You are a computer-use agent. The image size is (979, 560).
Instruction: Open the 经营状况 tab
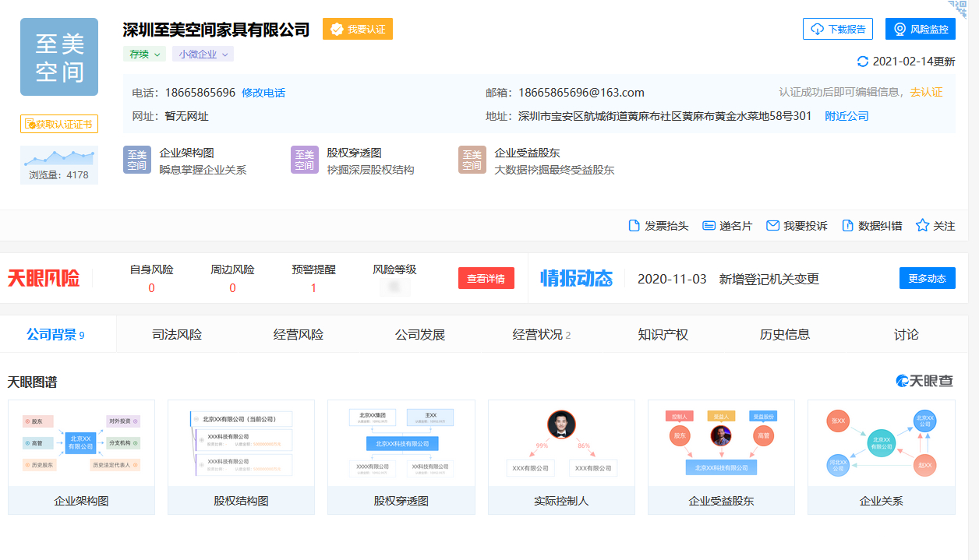point(541,335)
